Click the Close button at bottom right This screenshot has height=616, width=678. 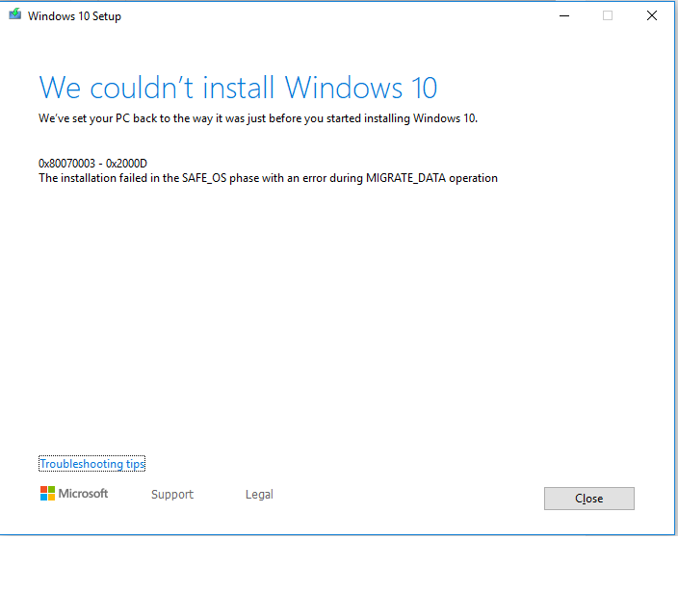coord(589,499)
